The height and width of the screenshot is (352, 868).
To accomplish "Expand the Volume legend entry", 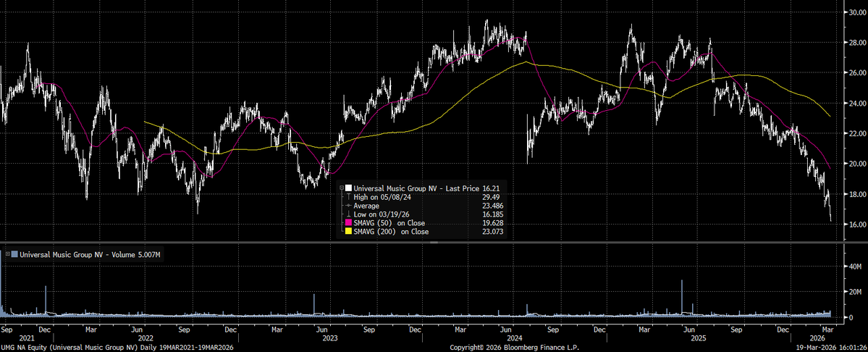I will pos(9,255).
